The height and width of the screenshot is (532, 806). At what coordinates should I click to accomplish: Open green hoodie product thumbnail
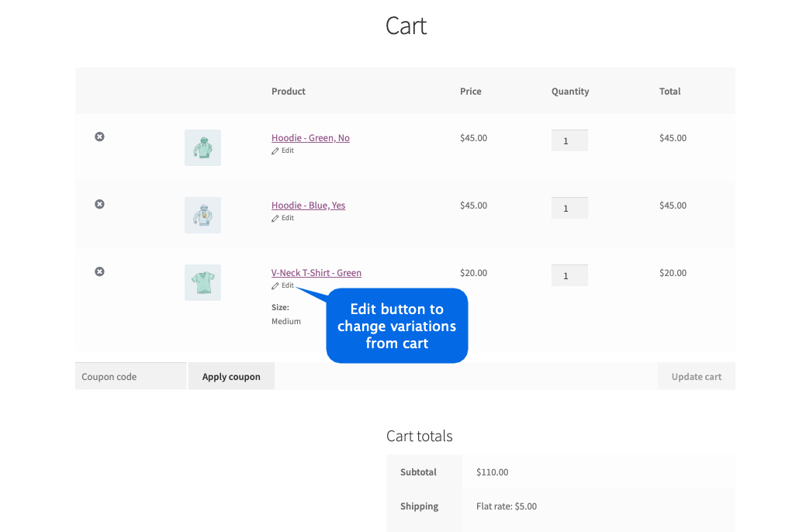202,147
